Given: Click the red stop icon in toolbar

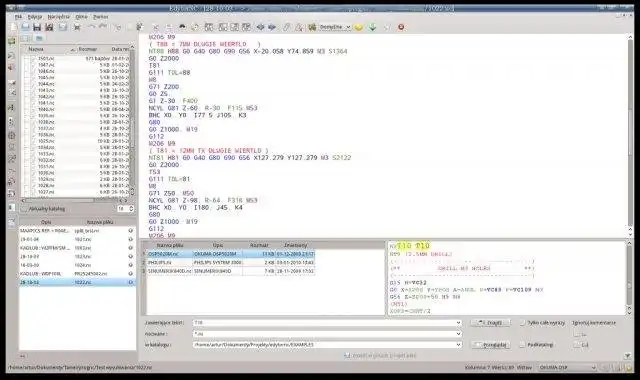Looking at the screenshot, I should tap(401, 27).
